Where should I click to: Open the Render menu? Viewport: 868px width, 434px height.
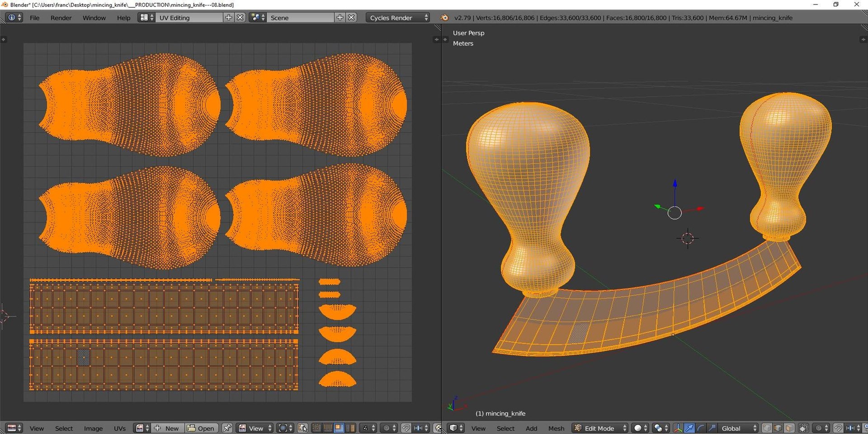click(61, 18)
